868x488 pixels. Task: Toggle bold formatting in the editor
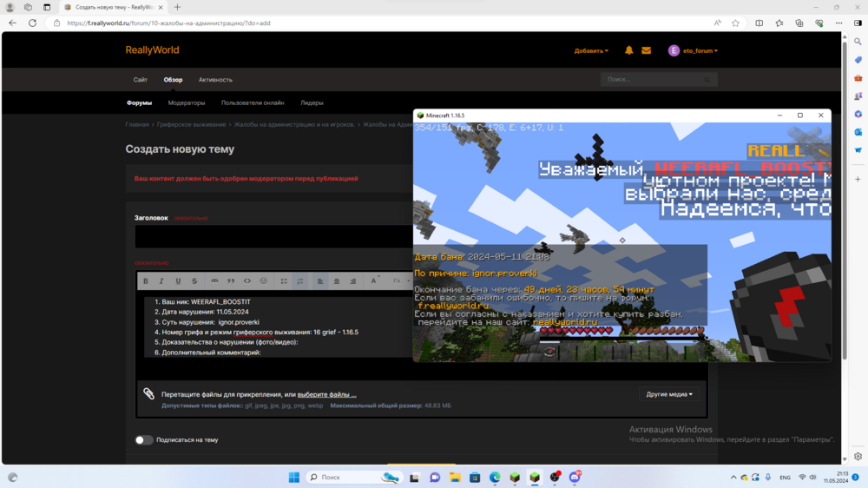click(x=146, y=280)
